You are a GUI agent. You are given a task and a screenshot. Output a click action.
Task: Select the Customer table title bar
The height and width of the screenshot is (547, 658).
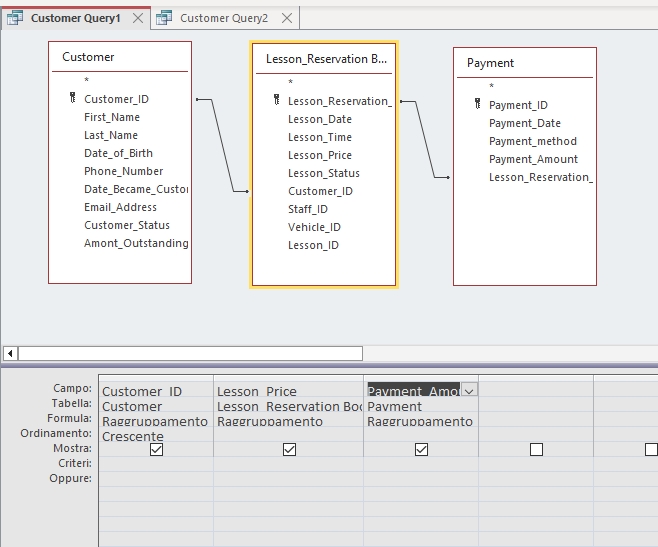pyautogui.click(x=120, y=57)
